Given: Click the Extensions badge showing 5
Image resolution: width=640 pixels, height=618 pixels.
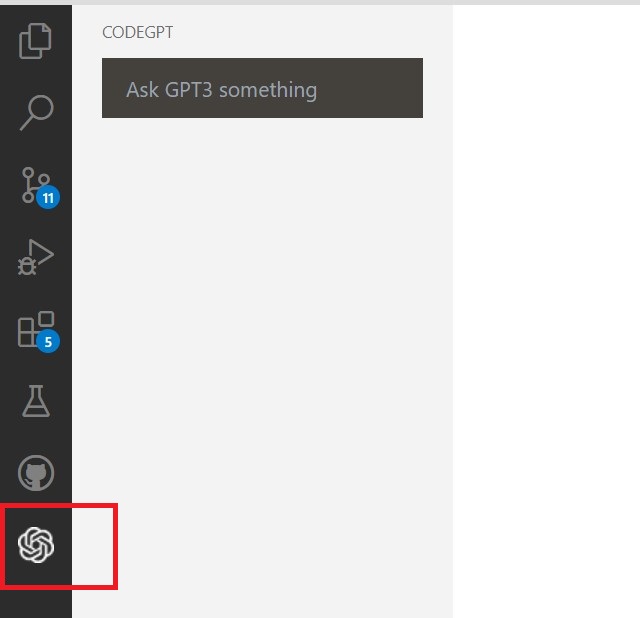Looking at the screenshot, I should click(48, 342).
